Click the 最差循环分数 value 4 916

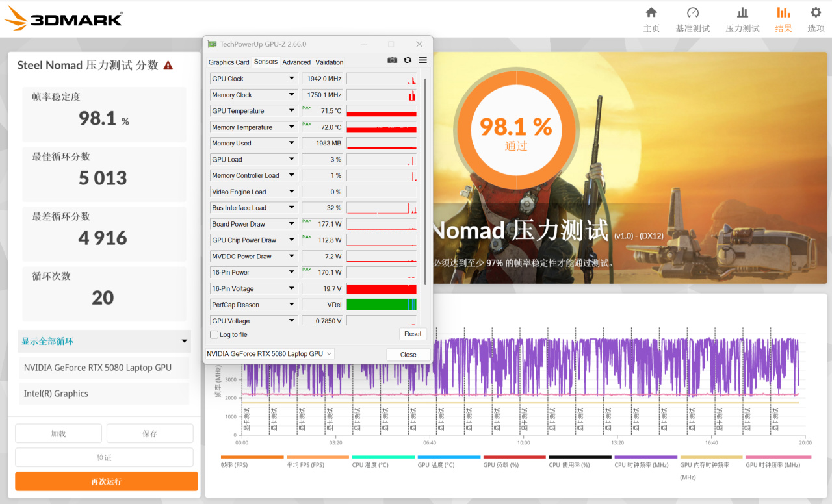point(103,238)
